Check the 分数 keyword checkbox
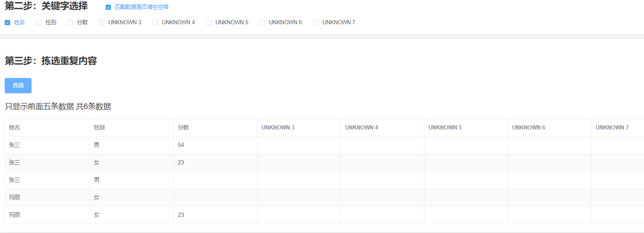 pos(70,23)
